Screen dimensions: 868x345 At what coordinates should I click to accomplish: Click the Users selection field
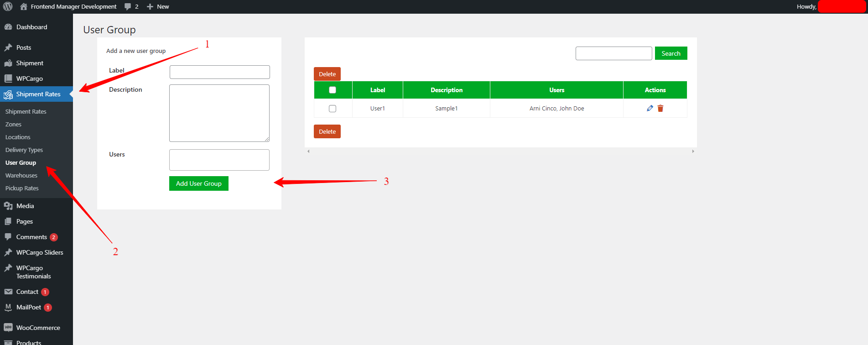coord(219,160)
